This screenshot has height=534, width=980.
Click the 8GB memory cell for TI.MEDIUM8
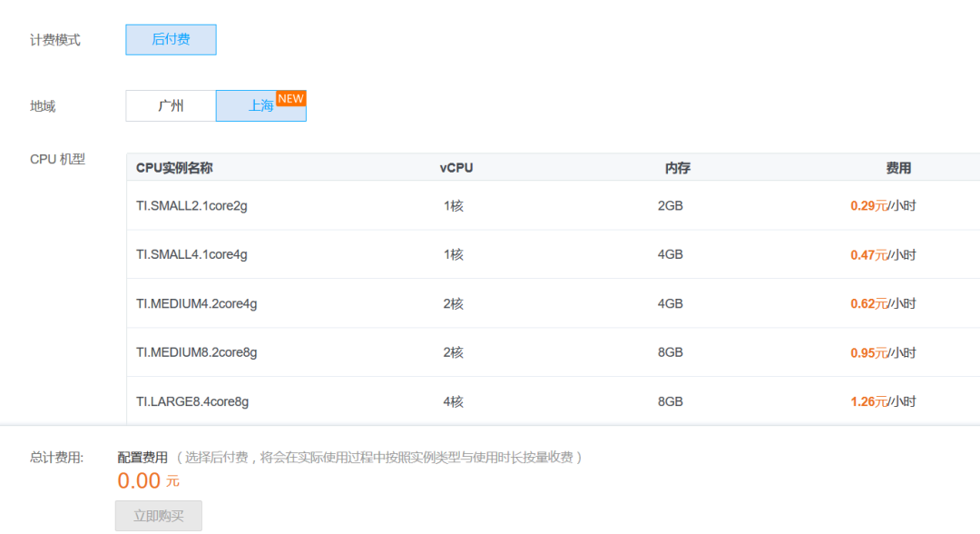pyautogui.click(x=671, y=352)
